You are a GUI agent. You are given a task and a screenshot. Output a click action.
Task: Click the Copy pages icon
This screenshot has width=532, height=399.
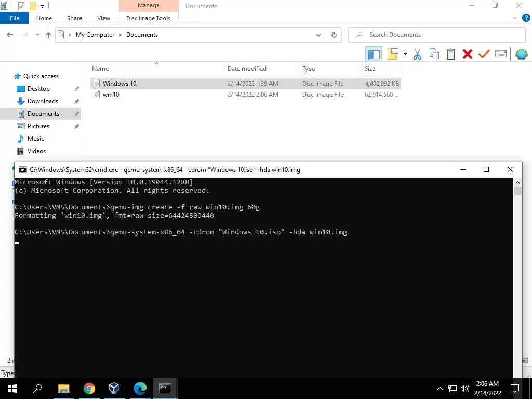coord(434,54)
